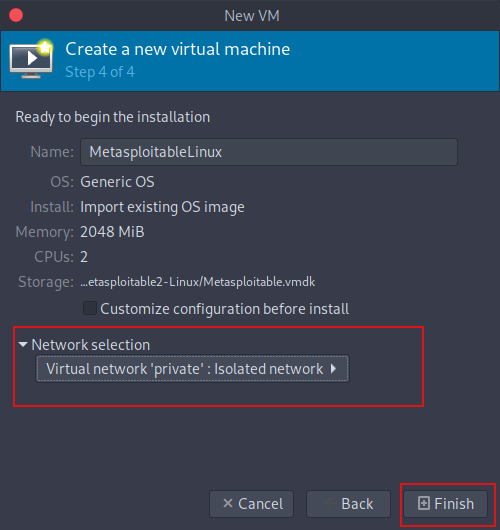Enable Customize configuration before install checkbox
Viewport: 500px width, 530px height.
coord(90,309)
